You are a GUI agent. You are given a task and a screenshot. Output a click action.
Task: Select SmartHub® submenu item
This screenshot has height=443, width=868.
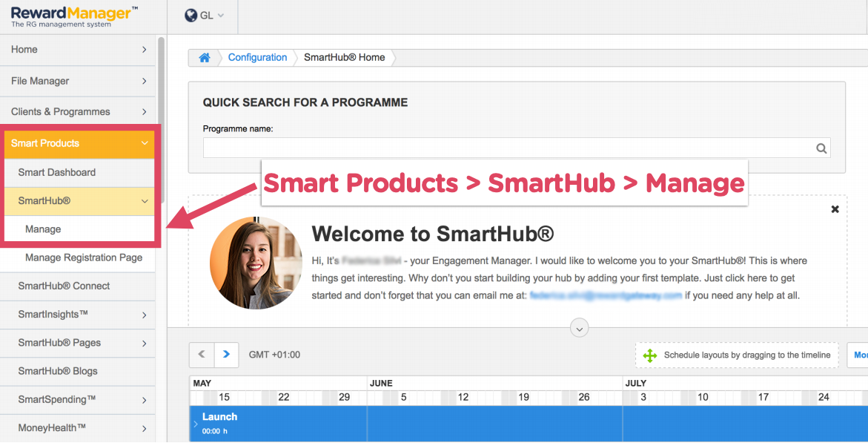pyautogui.click(x=79, y=201)
